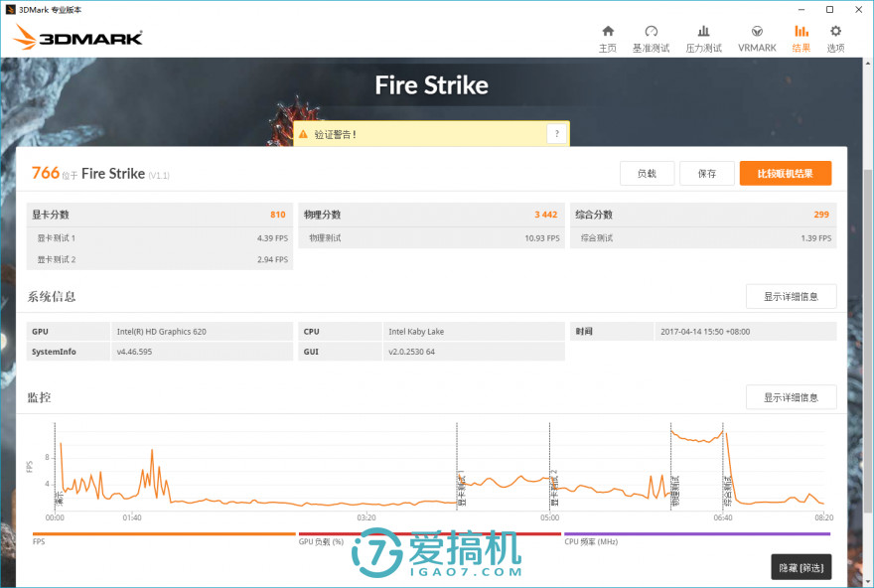Open the window menu via title bar icon
Image resolution: width=874 pixels, height=588 pixels.
10,9
